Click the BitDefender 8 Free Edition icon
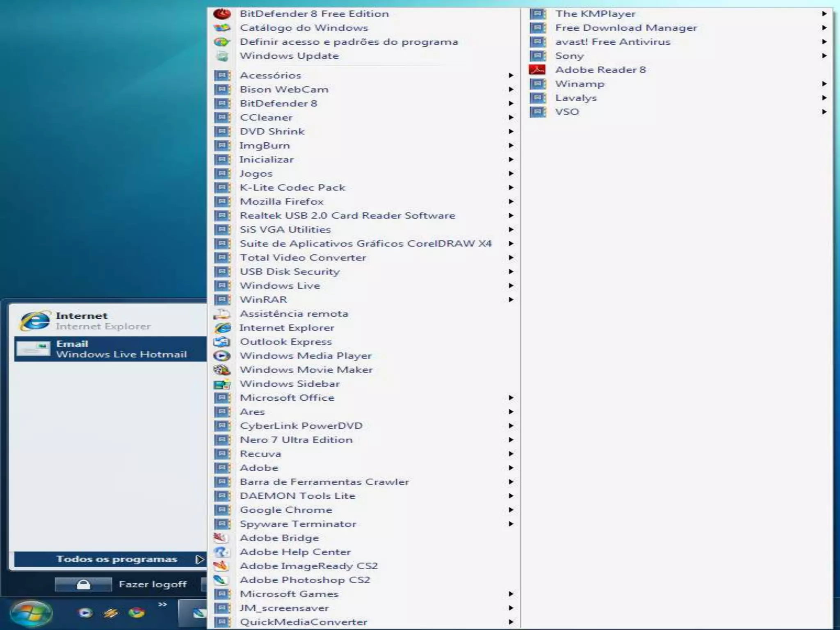 click(x=222, y=14)
